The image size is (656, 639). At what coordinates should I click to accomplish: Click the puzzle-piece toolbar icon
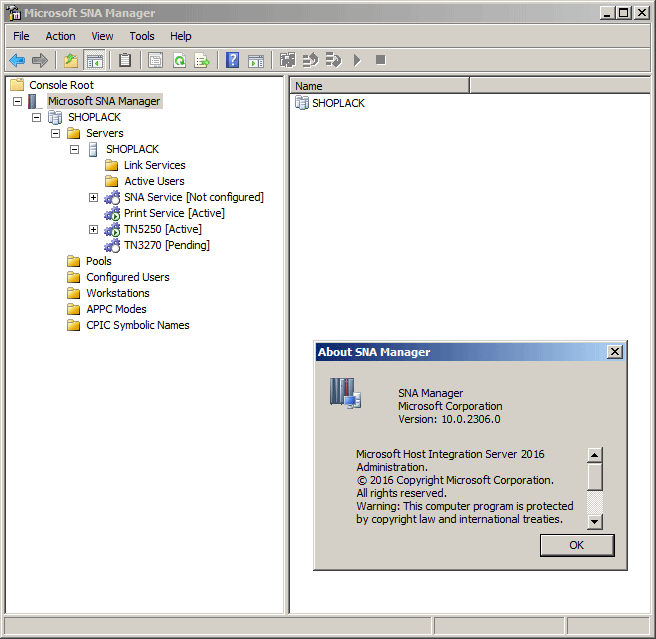287,61
